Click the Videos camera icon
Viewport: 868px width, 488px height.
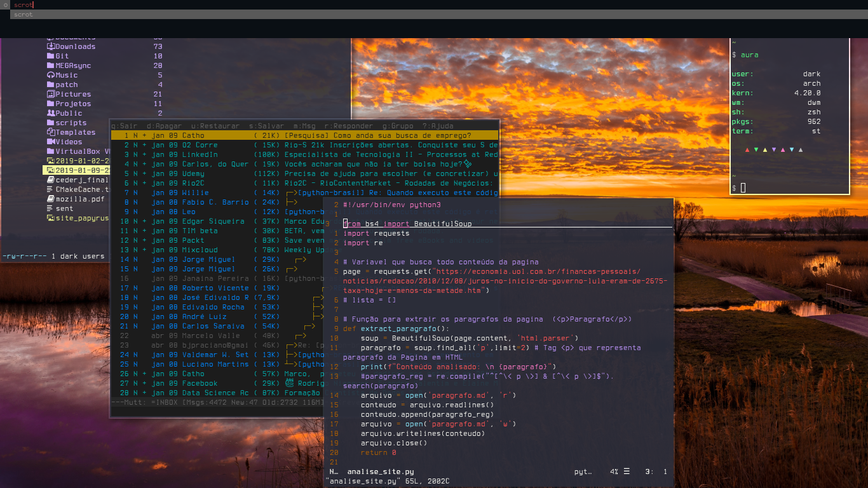pyautogui.click(x=51, y=142)
